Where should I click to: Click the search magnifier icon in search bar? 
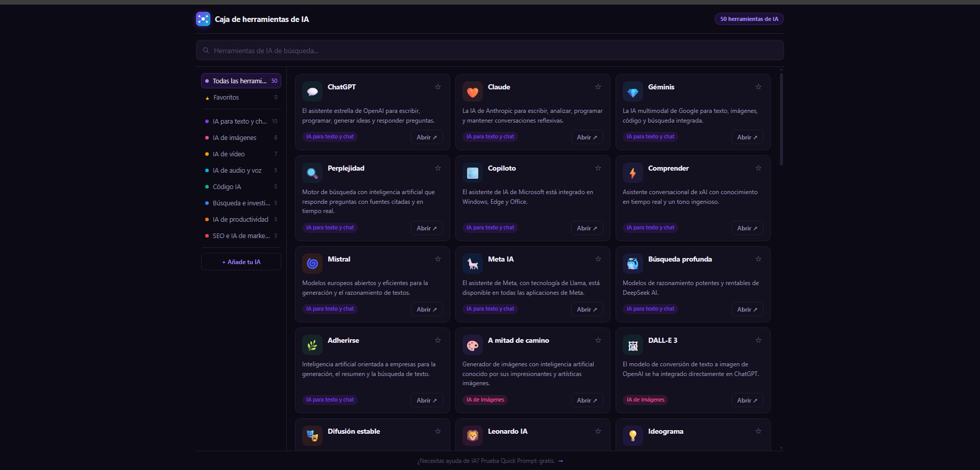point(206,51)
